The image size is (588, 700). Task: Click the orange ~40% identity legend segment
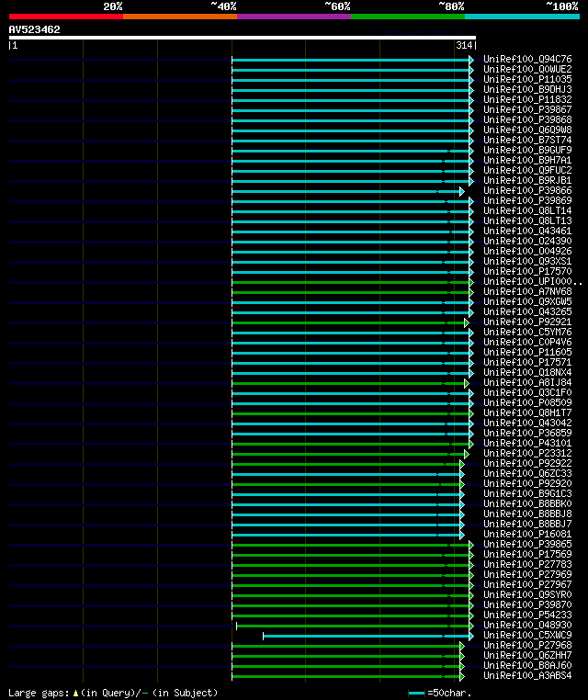tap(180, 17)
